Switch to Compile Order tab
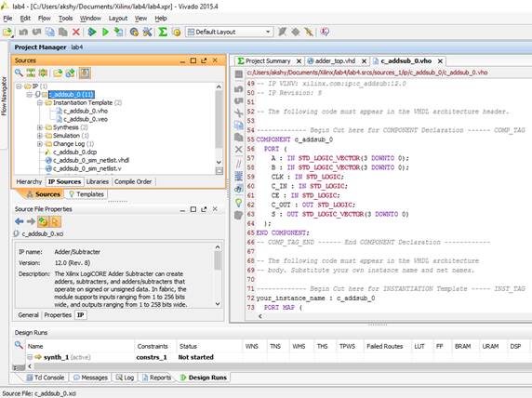This screenshot has width=532, height=398. (133, 182)
